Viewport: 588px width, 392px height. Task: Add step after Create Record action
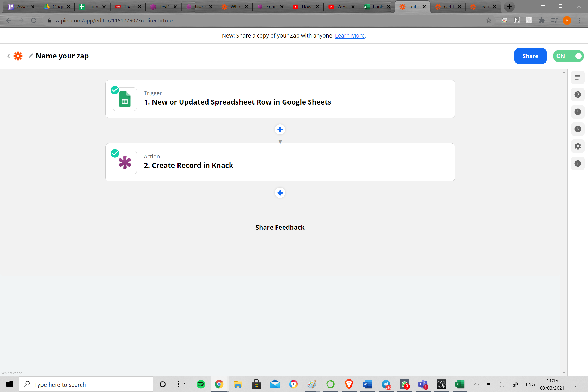pyautogui.click(x=280, y=193)
